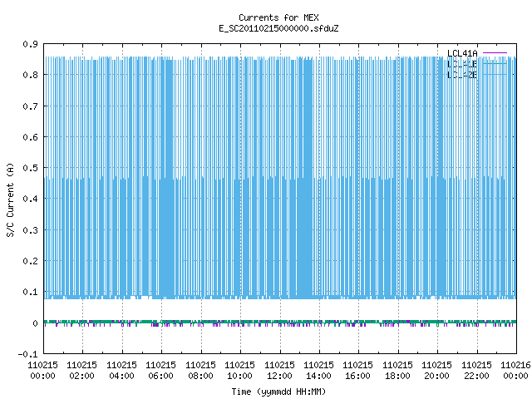
Task: Click the purple LCL41A legend line sample
Action: [495, 53]
